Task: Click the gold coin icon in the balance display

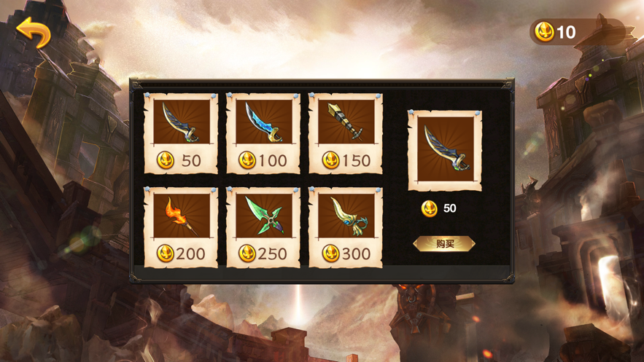Action: pyautogui.click(x=545, y=32)
